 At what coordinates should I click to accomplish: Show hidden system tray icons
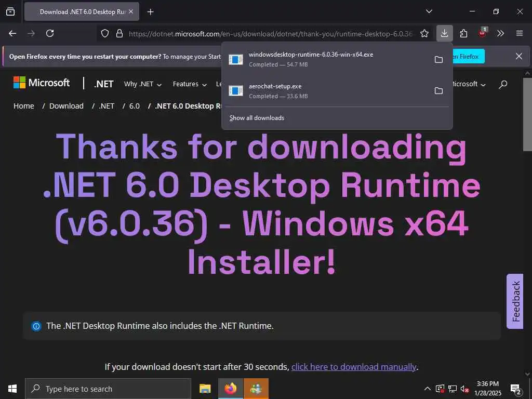point(428,389)
